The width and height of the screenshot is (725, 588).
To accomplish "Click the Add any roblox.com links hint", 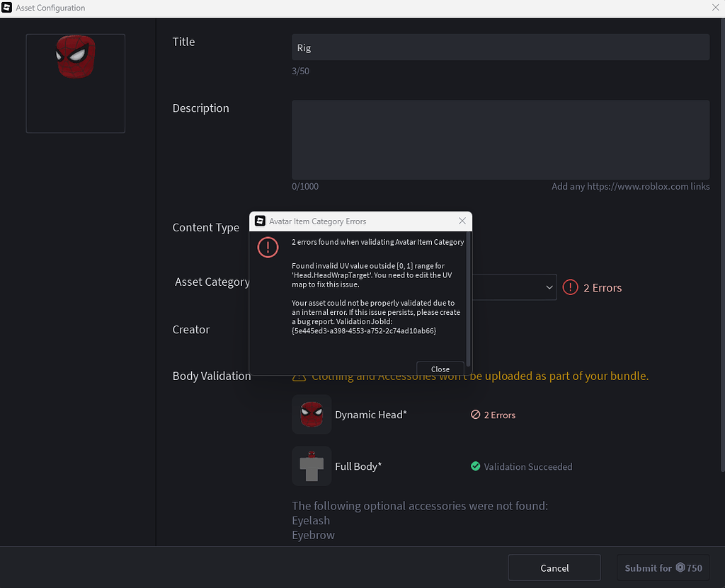I will [x=631, y=186].
